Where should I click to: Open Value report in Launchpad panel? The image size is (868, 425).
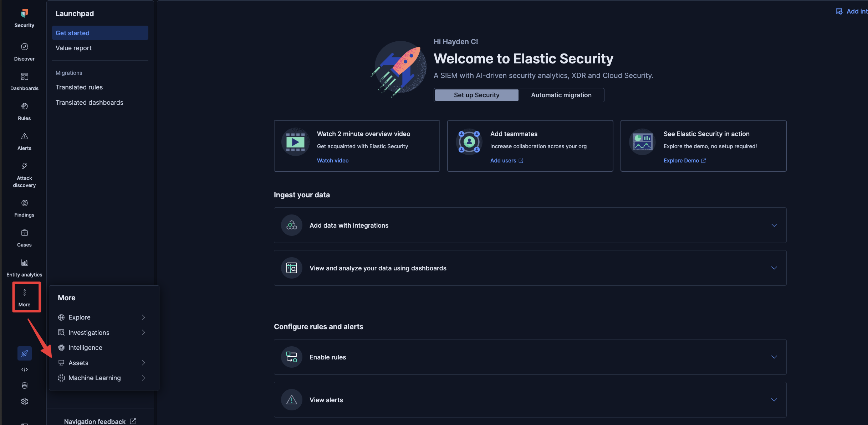pos(73,48)
